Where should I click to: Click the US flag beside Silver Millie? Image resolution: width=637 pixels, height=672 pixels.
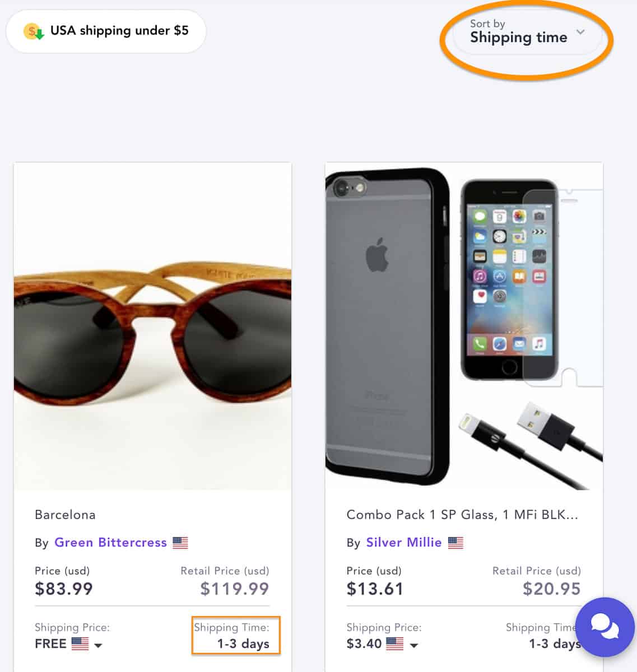pyautogui.click(x=457, y=542)
